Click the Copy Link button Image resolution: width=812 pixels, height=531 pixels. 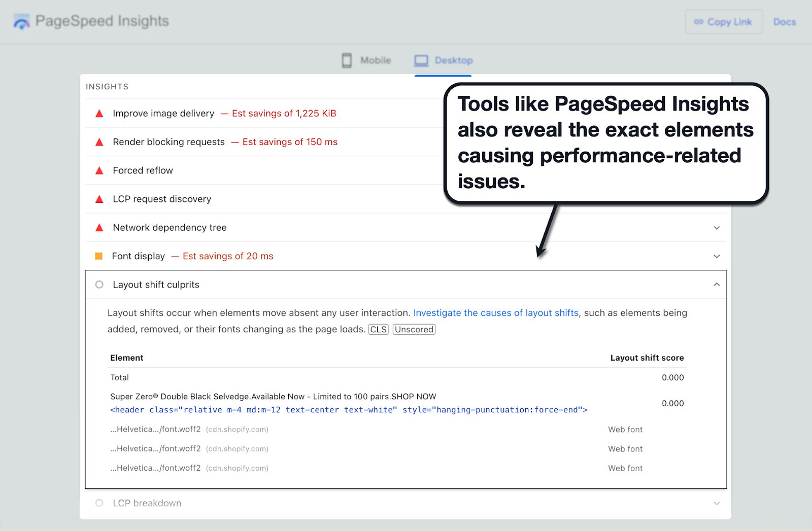tap(724, 22)
